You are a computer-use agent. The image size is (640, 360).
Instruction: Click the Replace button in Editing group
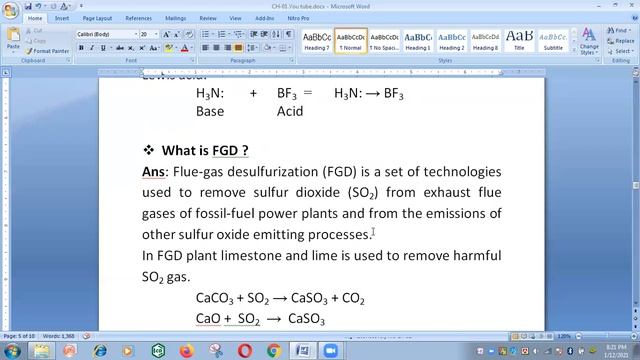coord(620,41)
